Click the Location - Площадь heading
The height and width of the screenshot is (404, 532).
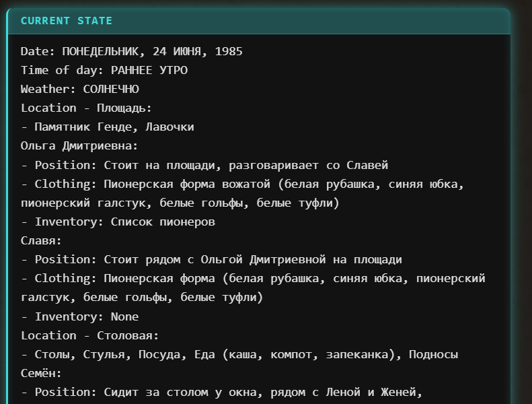(x=86, y=108)
